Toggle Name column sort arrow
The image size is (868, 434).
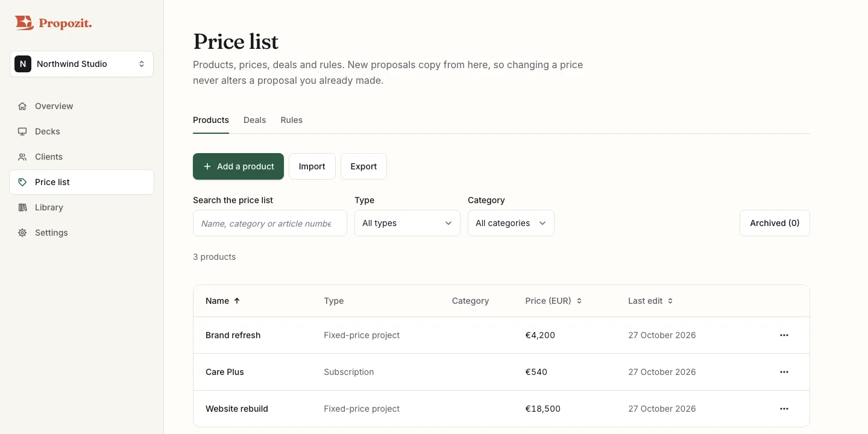[237, 301]
